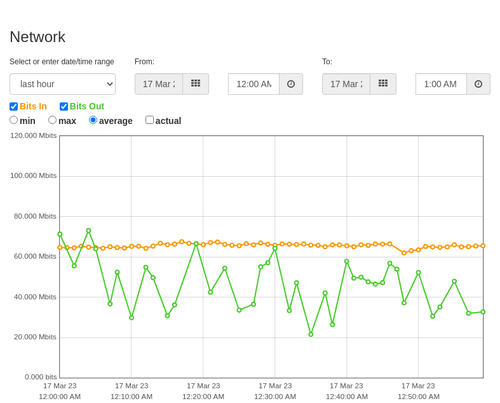Click the 'From:' label
This screenshot has width=500, height=403.
pos(144,62)
